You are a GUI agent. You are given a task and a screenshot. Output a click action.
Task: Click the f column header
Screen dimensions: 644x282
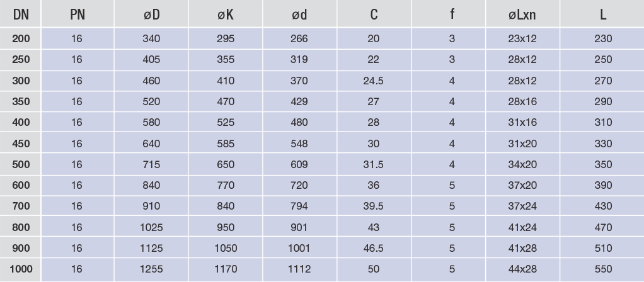[452, 14]
